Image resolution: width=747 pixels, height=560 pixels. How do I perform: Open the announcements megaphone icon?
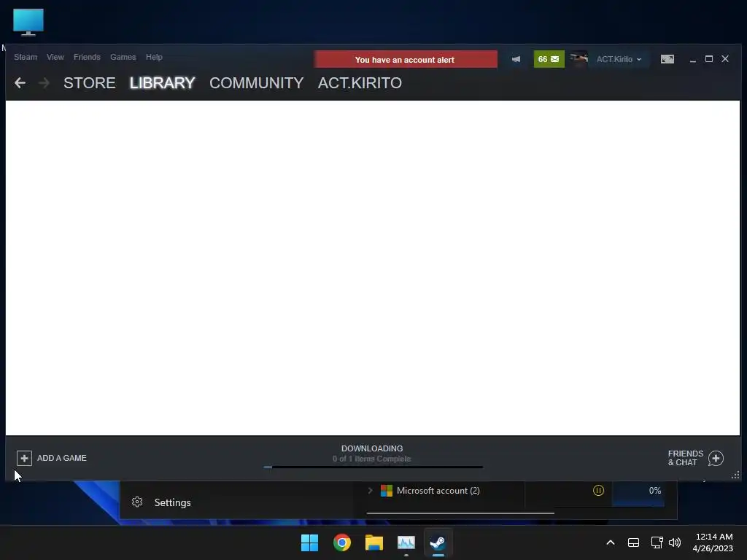click(516, 59)
